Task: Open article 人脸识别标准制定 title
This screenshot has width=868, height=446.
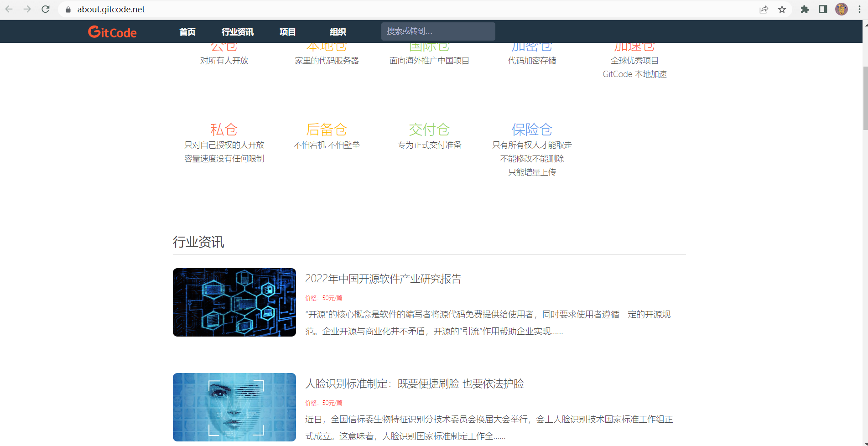Action: 414,384
